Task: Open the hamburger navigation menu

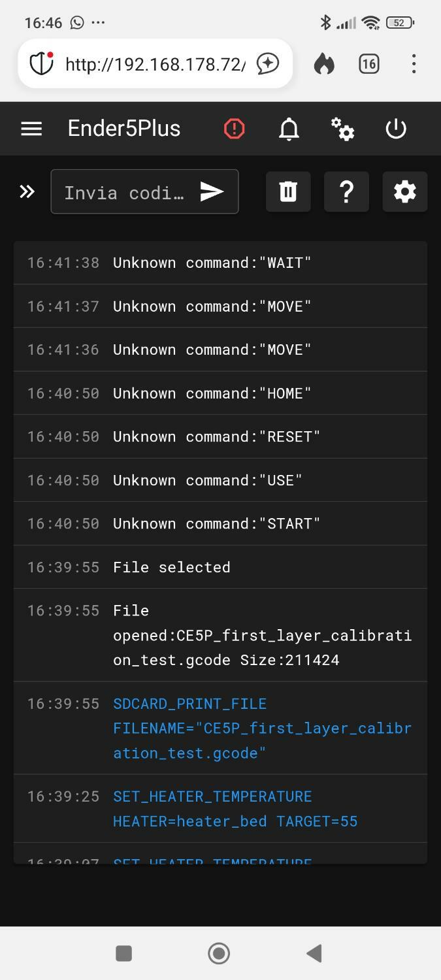Action: [x=31, y=129]
